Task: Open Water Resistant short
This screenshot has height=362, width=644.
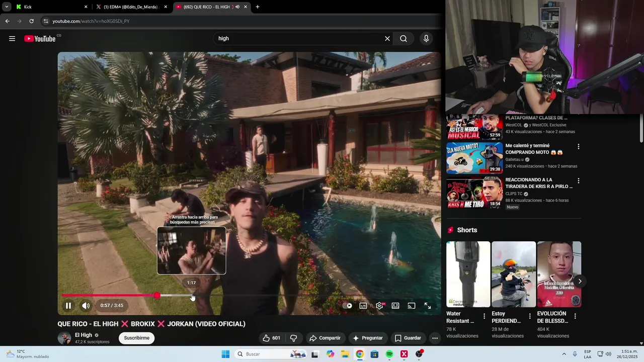Action: pos(468,274)
